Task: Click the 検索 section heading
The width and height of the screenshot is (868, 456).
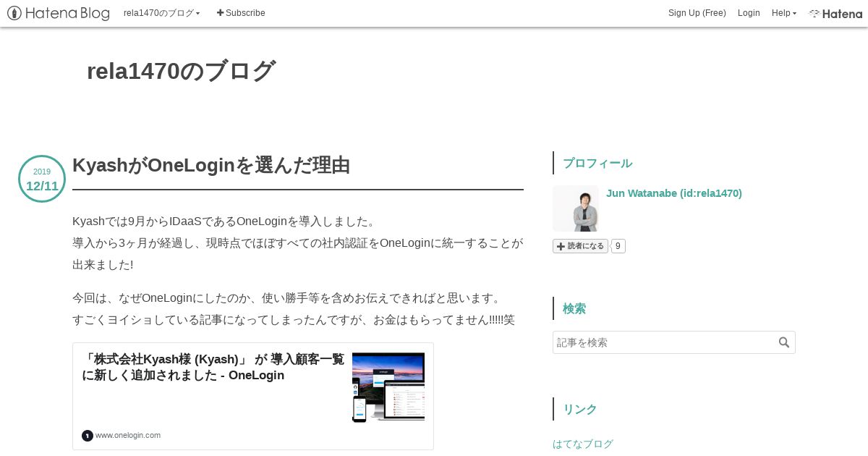Action: tap(574, 308)
